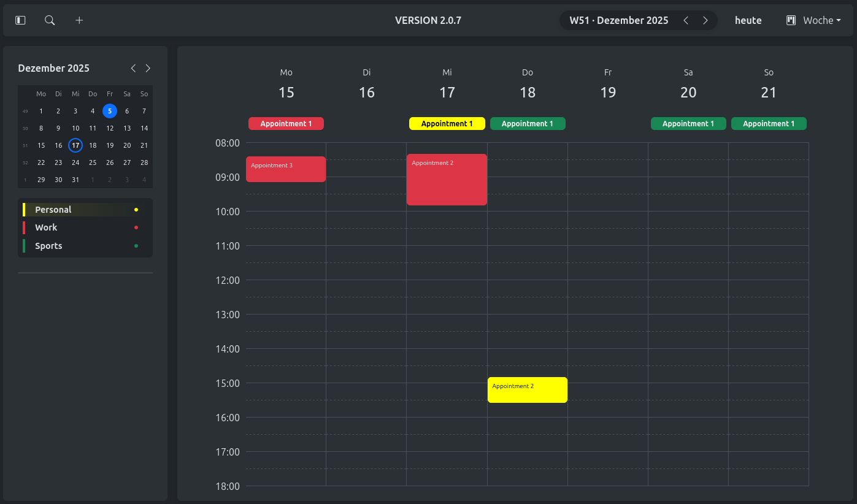The width and height of the screenshot is (857, 504).
Task: Toggle the Work calendar visibility
Action: (46, 227)
